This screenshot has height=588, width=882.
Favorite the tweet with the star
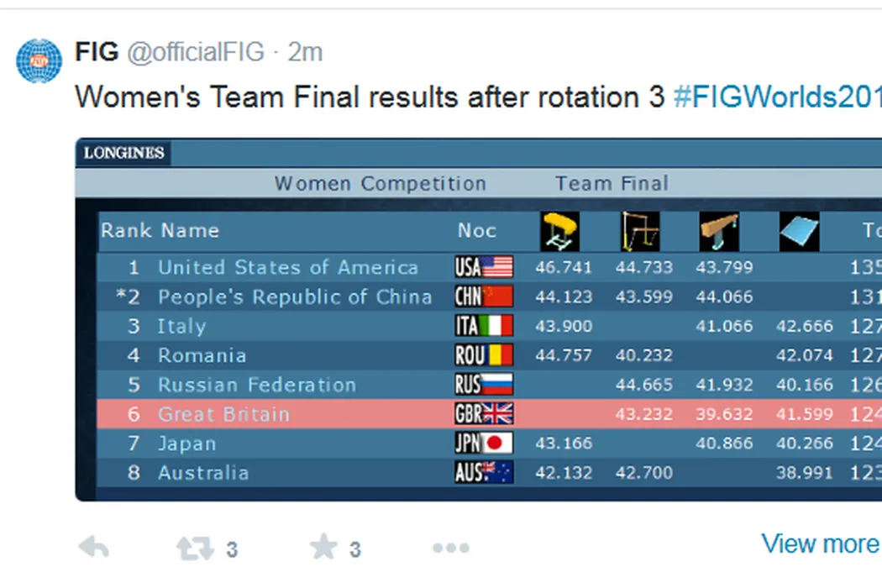coord(323,548)
